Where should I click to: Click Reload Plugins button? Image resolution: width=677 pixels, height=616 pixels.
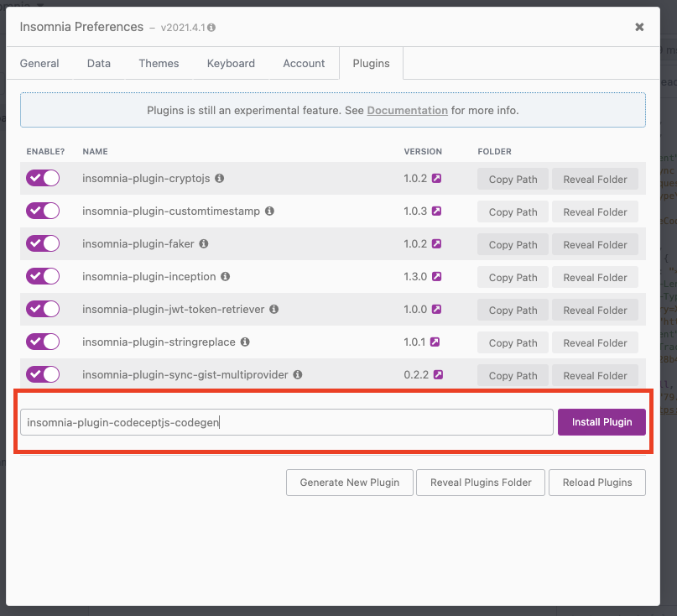597,483
